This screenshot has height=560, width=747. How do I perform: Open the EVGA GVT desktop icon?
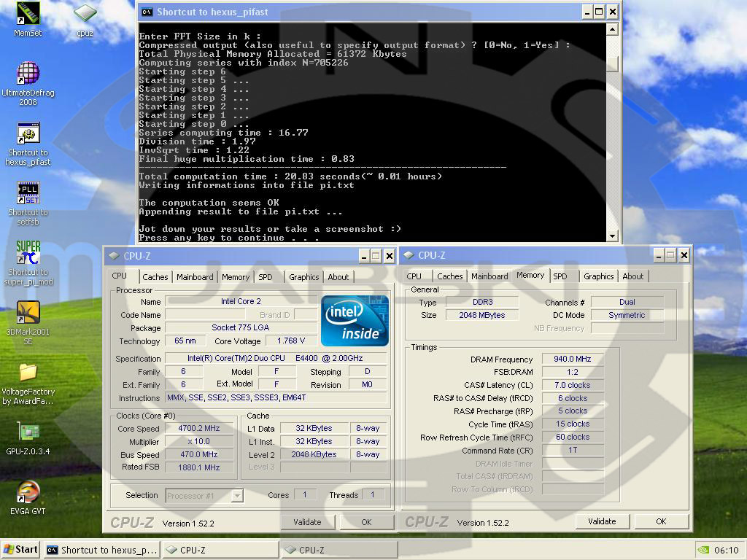tap(28, 498)
